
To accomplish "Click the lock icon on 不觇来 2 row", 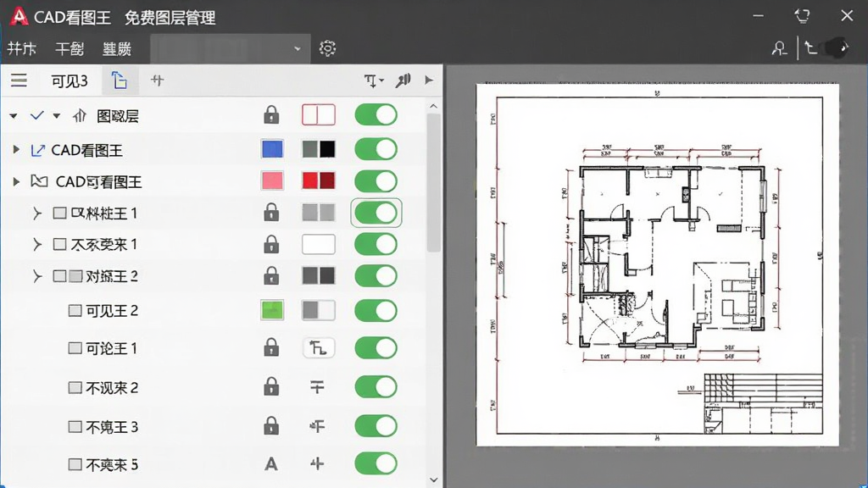I will click(x=271, y=386).
